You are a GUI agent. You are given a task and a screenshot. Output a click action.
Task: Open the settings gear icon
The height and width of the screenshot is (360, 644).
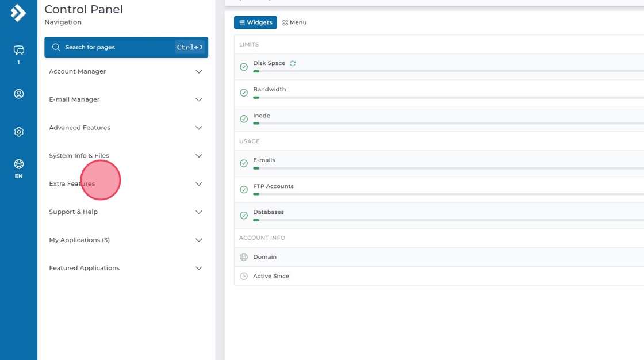(x=18, y=132)
